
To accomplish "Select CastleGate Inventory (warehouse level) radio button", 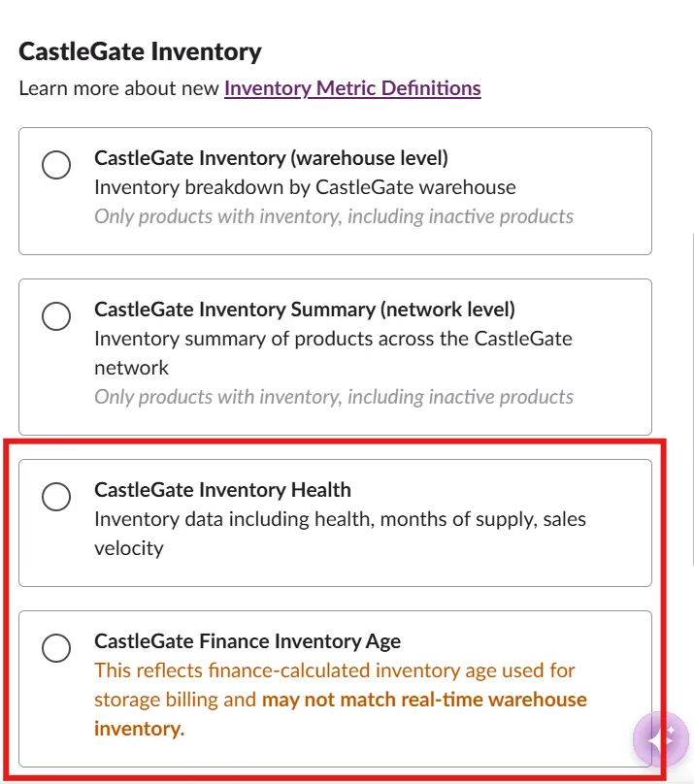I will 56,165.
